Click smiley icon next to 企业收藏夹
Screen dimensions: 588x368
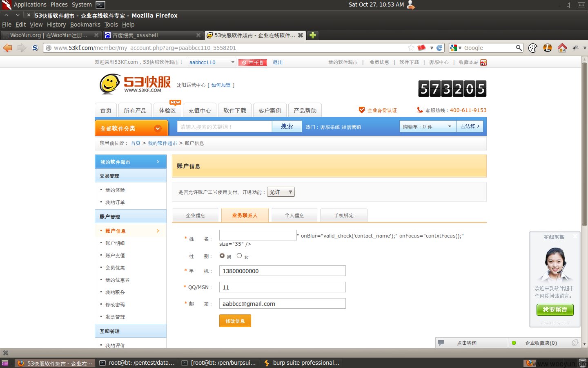coord(575,343)
